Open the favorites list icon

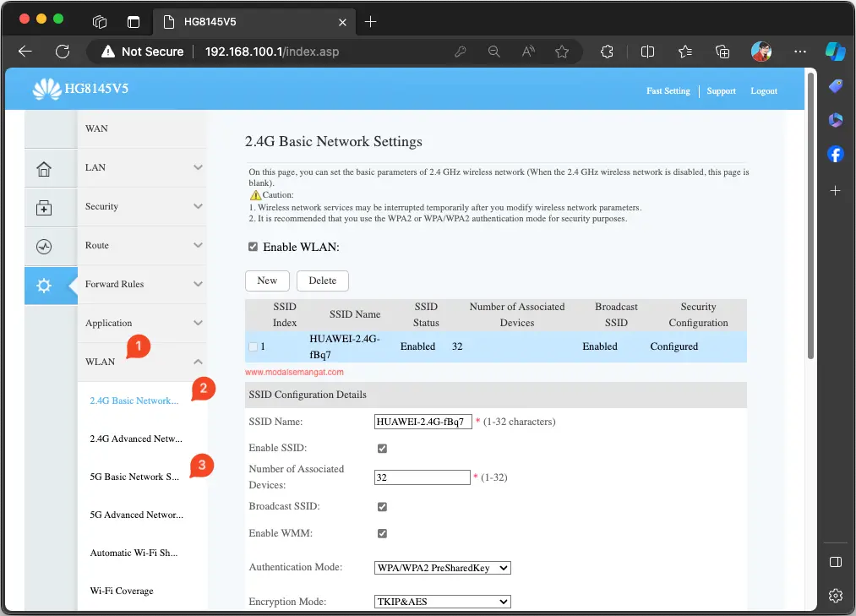(685, 52)
